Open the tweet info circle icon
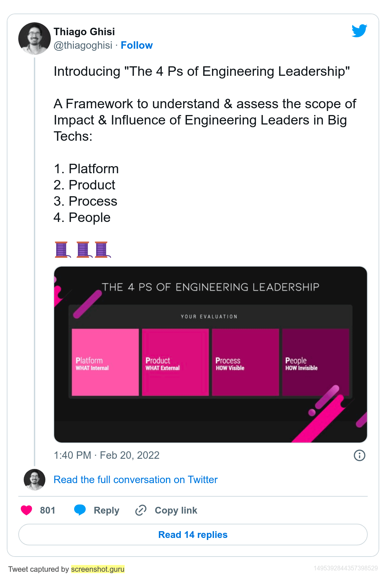This screenshot has width=386, height=588. 359,455
